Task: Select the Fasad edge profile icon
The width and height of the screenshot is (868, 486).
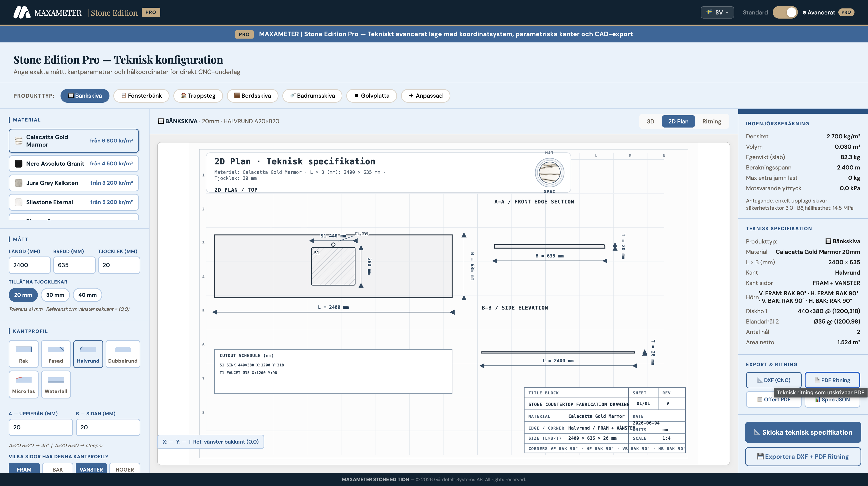Action: pos(56,350)
